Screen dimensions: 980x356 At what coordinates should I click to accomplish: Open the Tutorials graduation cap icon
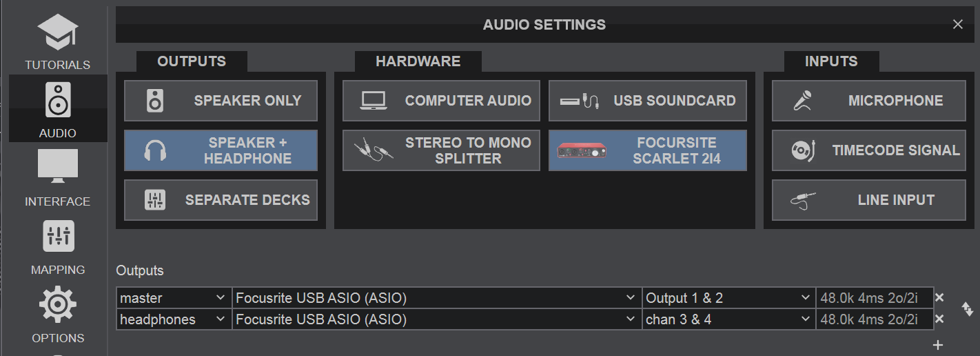58,32
